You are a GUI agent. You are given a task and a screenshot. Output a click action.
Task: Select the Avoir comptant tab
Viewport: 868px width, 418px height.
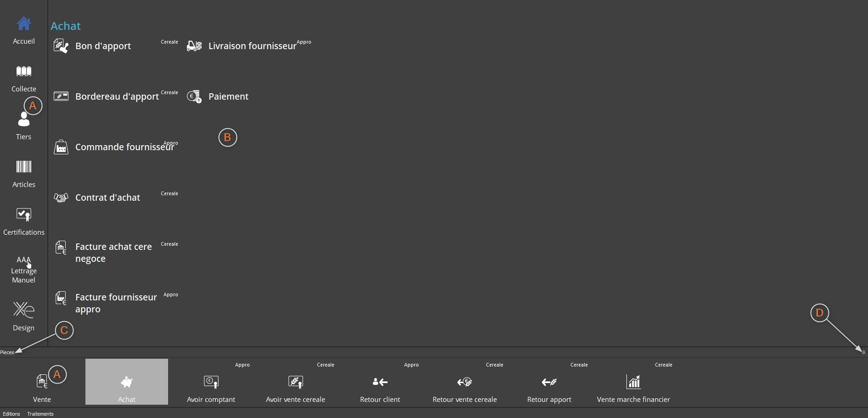(211, 382)
